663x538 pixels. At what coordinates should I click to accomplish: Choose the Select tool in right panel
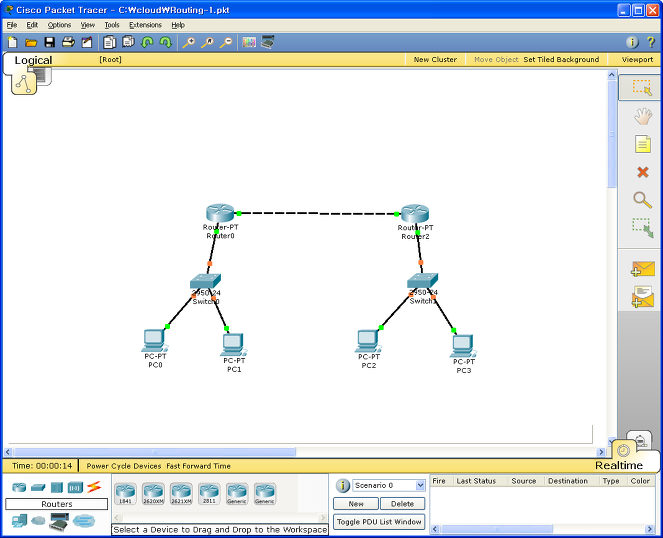[642, 88]
